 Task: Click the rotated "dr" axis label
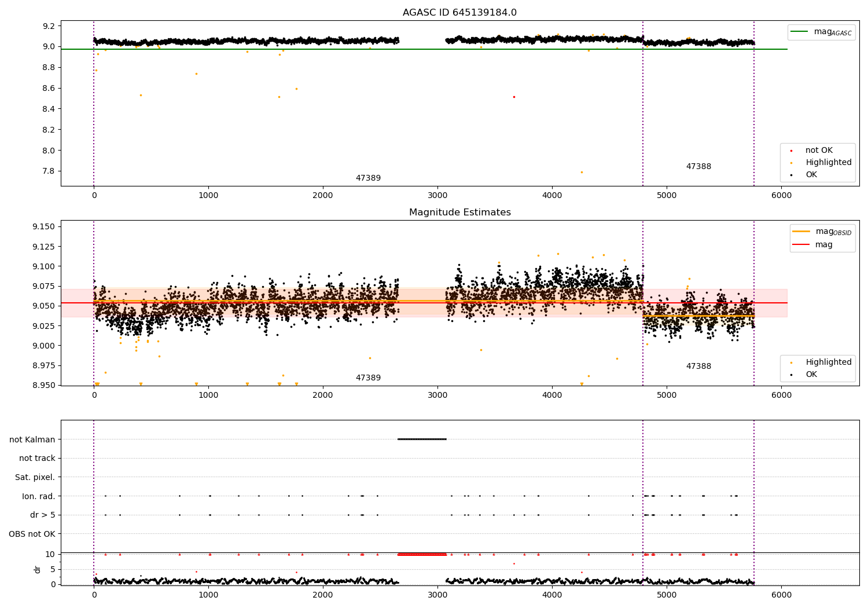38,570
